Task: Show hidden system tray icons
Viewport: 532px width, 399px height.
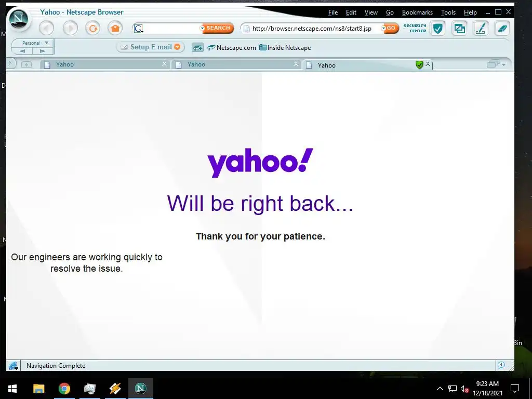Action: [440, 389]
